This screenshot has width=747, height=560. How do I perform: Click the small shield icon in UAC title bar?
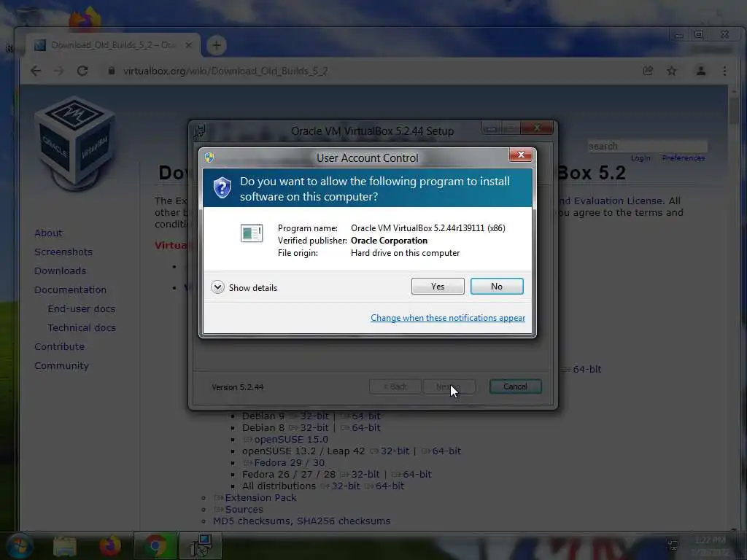209,157
